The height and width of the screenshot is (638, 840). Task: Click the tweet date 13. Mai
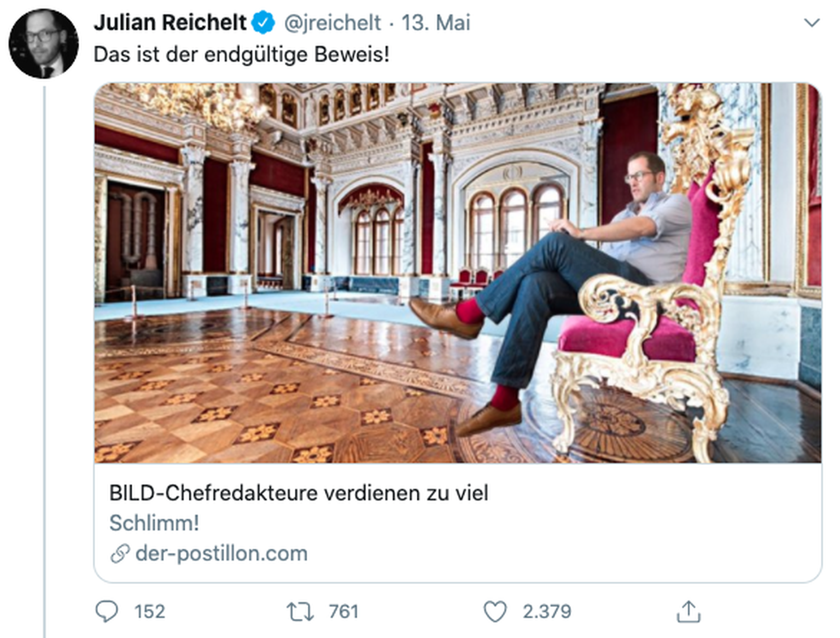[436, 23]
